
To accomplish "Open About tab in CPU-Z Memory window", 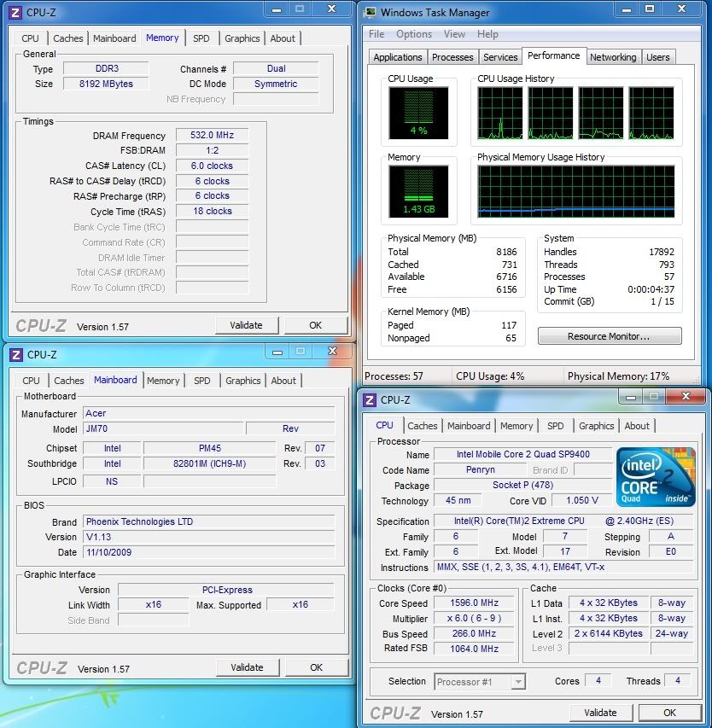I will point(283,38).
